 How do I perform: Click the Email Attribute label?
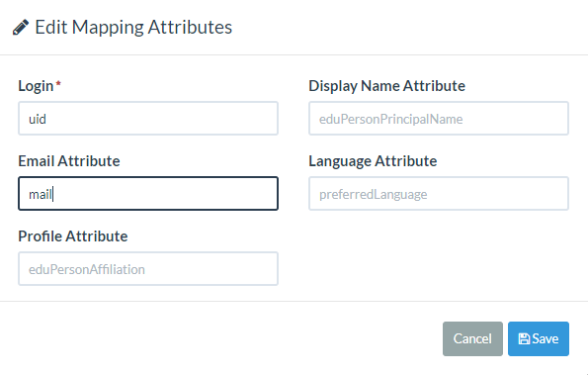69,161
